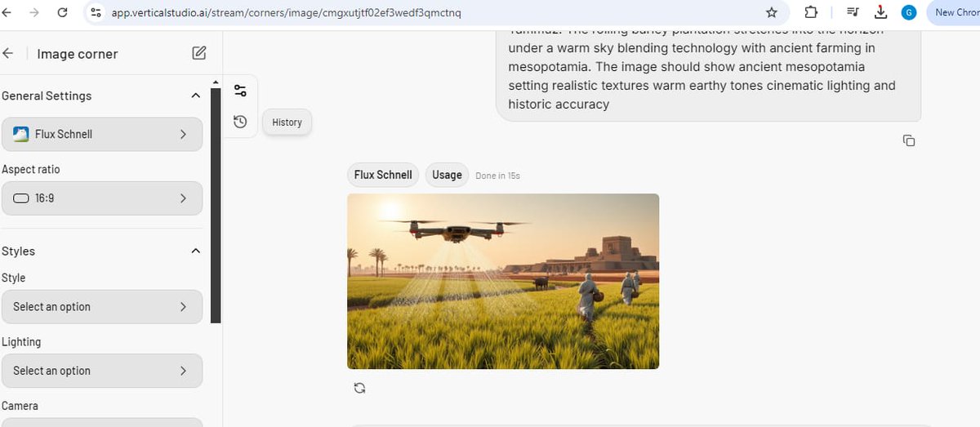This screenshot has height=427, width=980.
Task: Open the 16:9 aspect ratio dropdown
Action: [102, 198]
